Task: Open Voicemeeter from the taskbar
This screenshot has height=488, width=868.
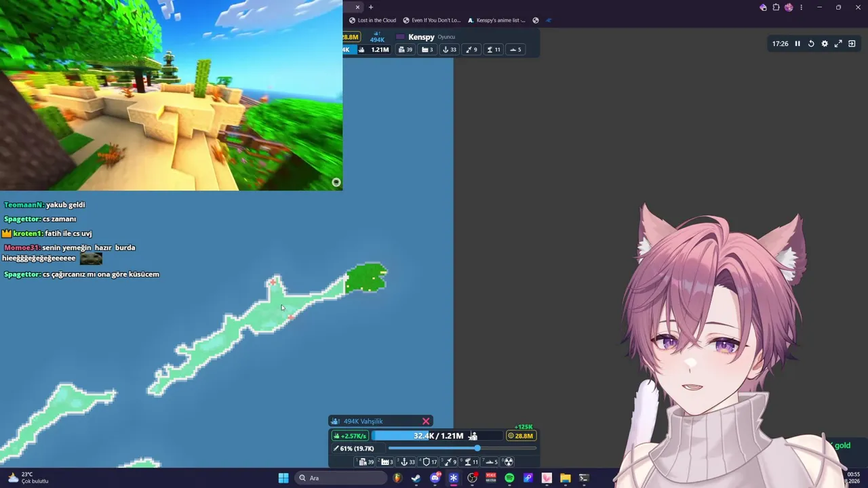Action: (491, 478)
